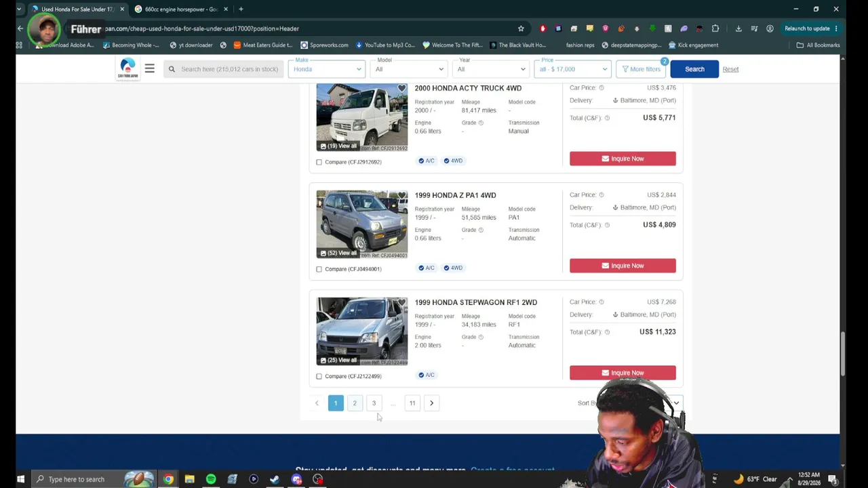Open 1999 HONDA Z PA1 4WD listing title
This screenshot has height=488, width=868.
click(x=456, y=195)
